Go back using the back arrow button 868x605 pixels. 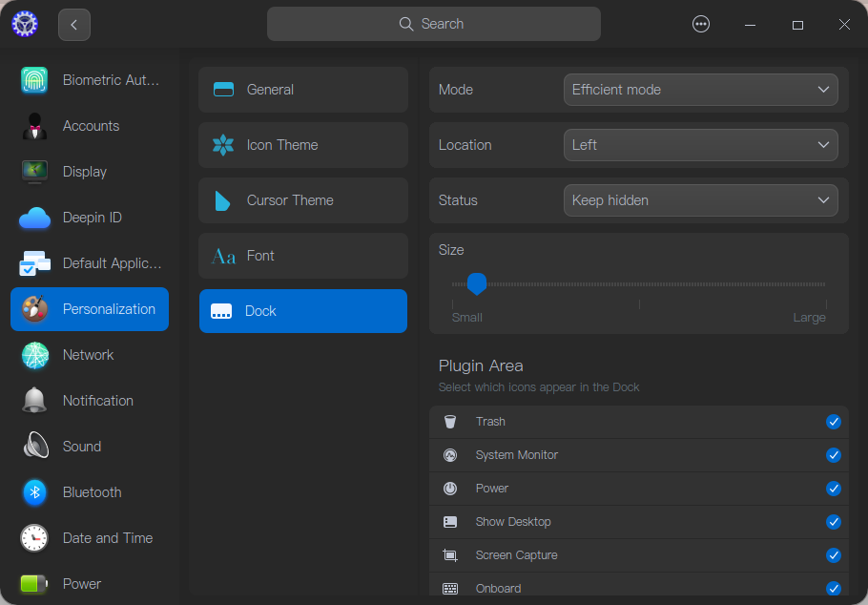pyautogui.click(x=74, y=24)
